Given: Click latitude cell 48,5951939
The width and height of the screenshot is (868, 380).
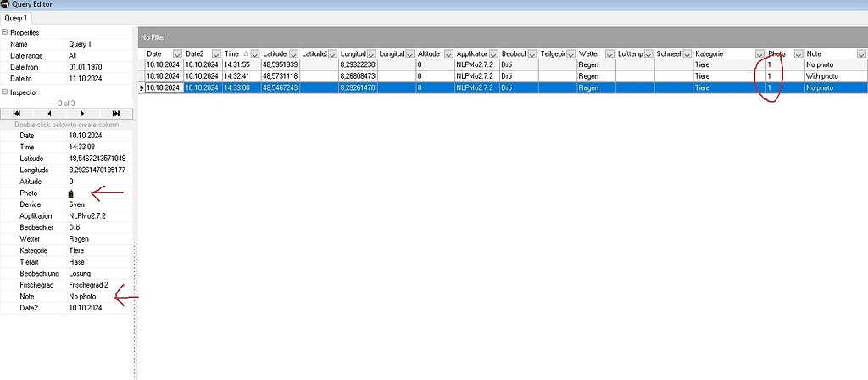Looking at the screenshot, I should tap(281, 64).
